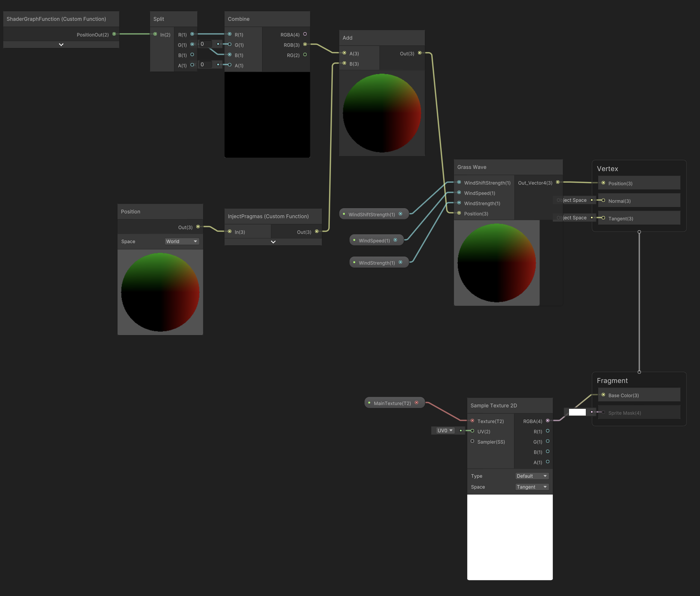Open the Space dropdown showing Tangent

(531, 487)
